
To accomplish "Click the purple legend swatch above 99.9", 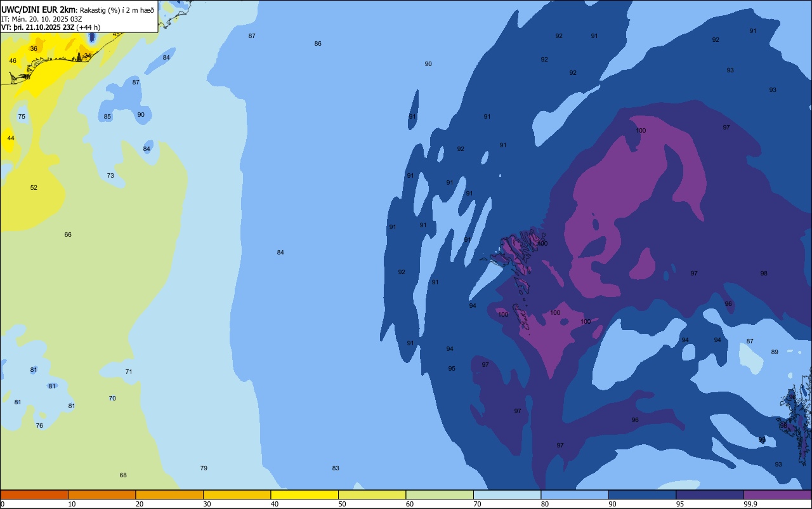I will pos(777,494).
